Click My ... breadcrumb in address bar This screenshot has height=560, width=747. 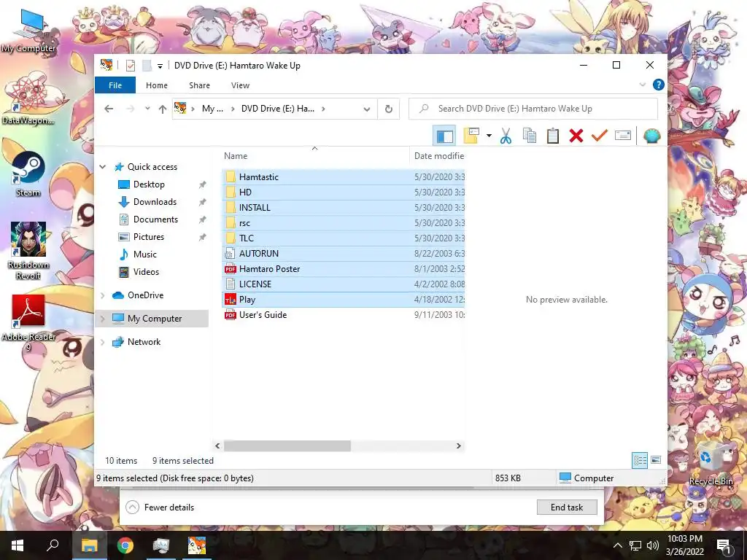212,109
